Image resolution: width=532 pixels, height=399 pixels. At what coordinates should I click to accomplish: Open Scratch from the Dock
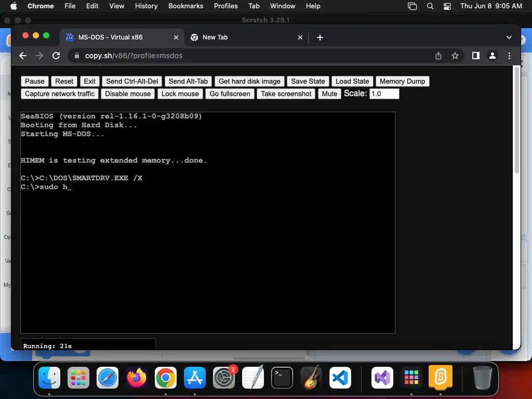click(441, 377)
